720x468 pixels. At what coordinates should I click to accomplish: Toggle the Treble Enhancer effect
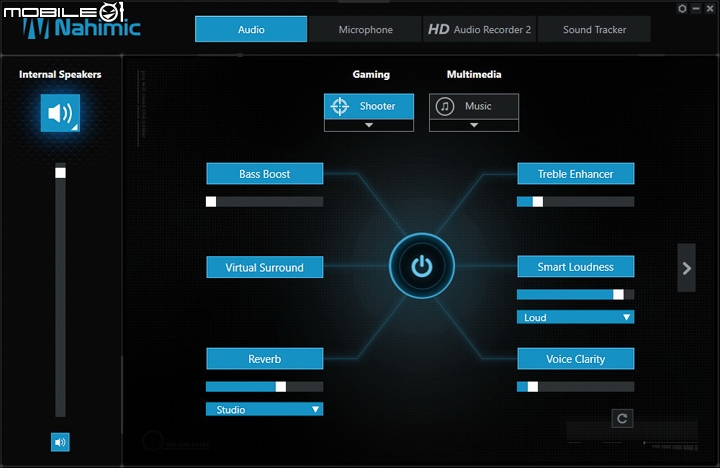pos(576,174)
